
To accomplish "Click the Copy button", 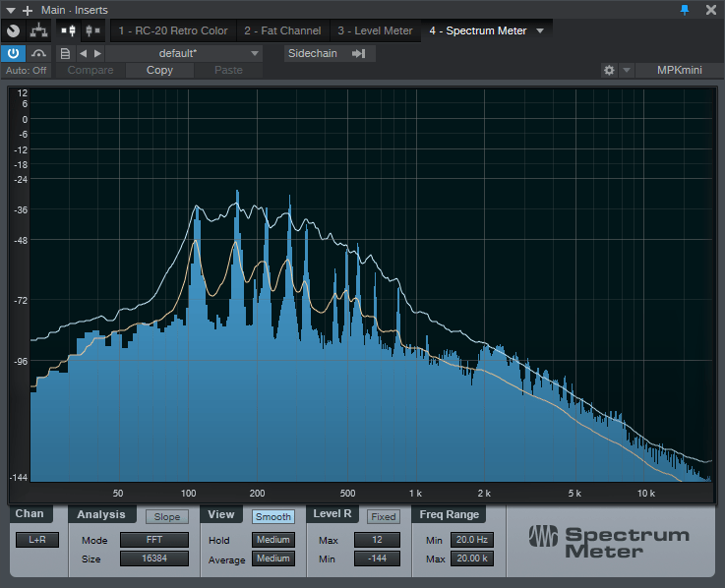I will tap(159, 70).
